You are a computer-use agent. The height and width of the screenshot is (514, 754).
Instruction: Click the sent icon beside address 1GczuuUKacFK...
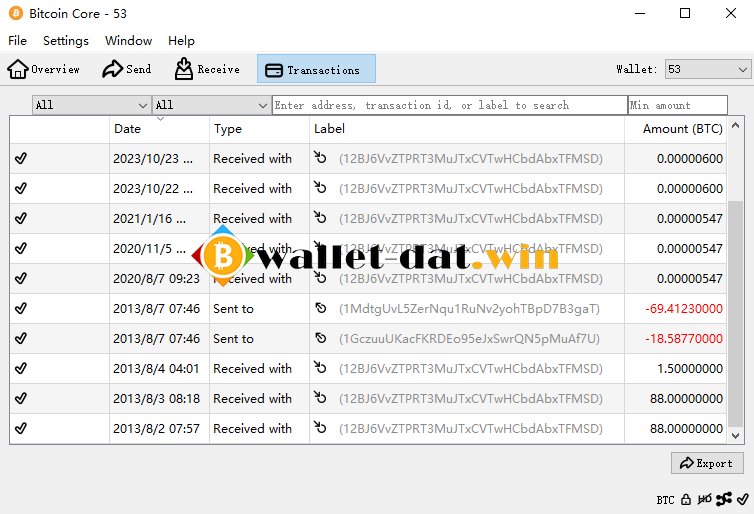[321, 338]
